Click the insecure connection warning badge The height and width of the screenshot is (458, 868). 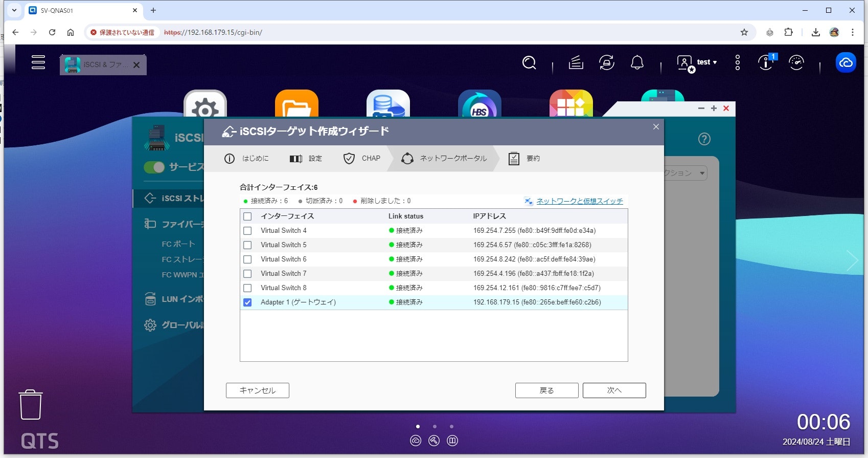pyautogui.click(x=122, y=32)
